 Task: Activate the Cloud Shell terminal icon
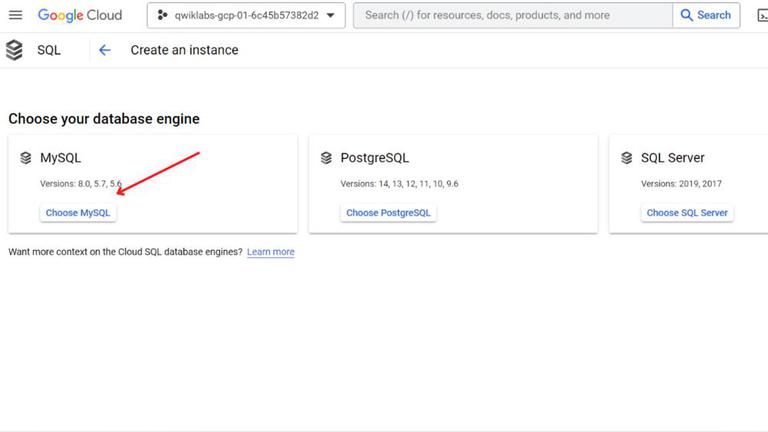coord(763,15)
